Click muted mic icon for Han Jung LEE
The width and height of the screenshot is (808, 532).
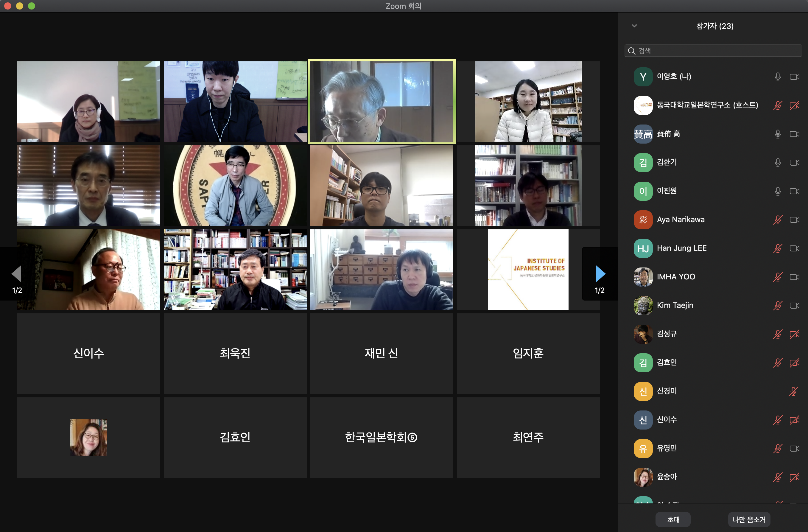coord(778,248)
